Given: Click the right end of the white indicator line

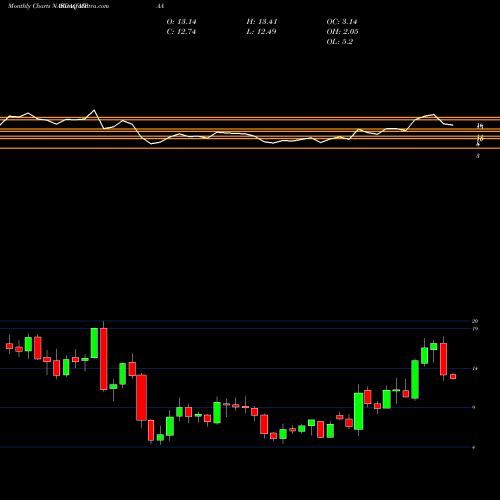Looking at the screenshot, I should pyautogui.click(x=452, y=125).
